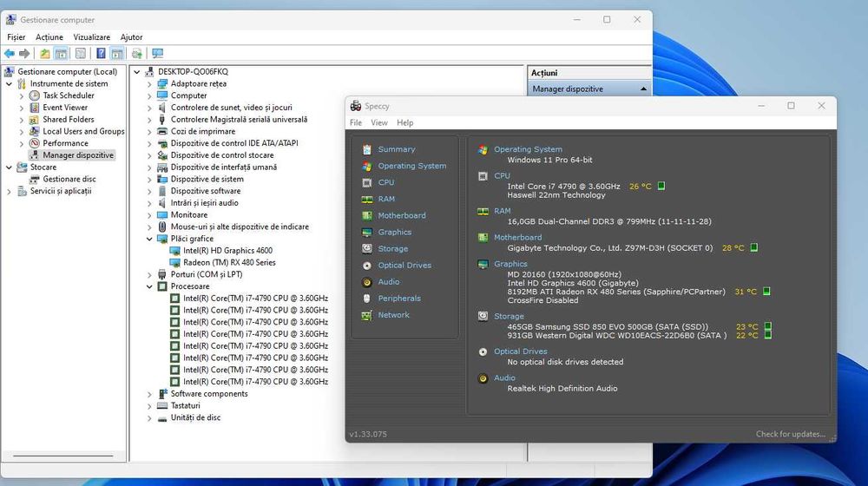Open Summary section in Speccy sidebar

[397, 149]
